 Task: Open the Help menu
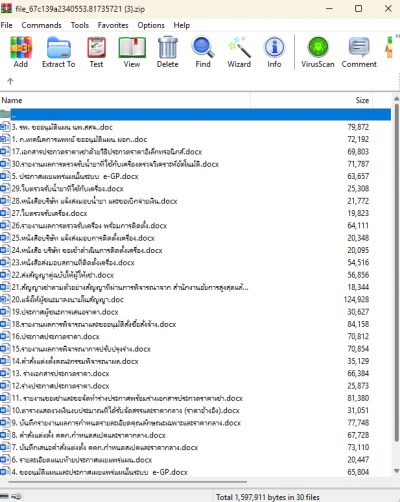coord(182,25)
